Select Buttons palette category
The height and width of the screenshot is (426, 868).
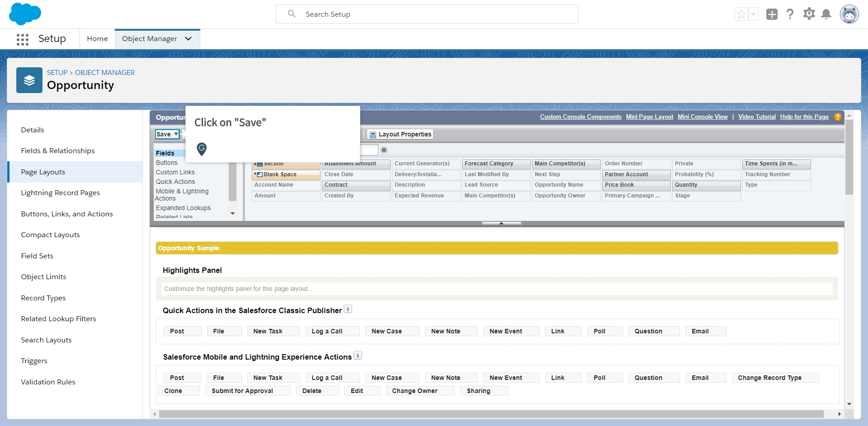(167, 163)
